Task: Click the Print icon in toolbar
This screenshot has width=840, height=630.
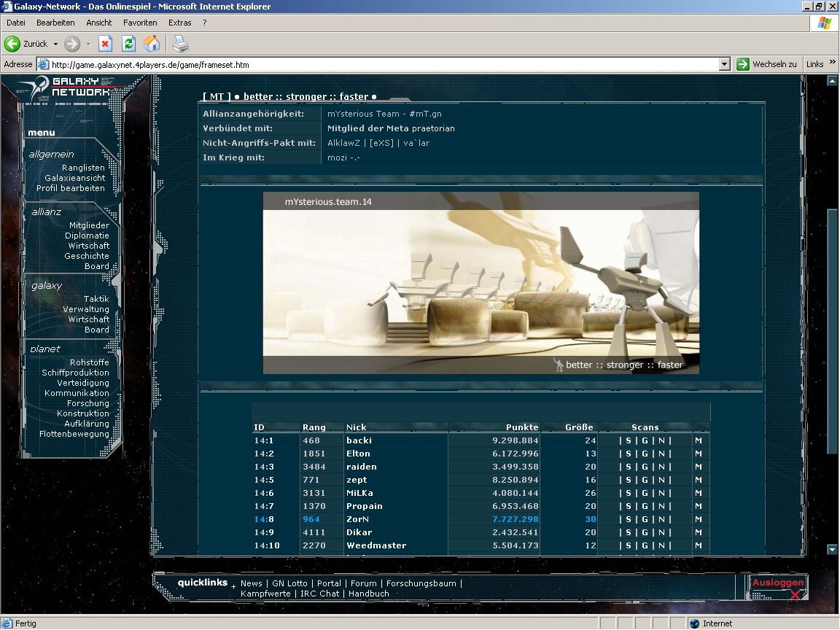Action: 180,44
